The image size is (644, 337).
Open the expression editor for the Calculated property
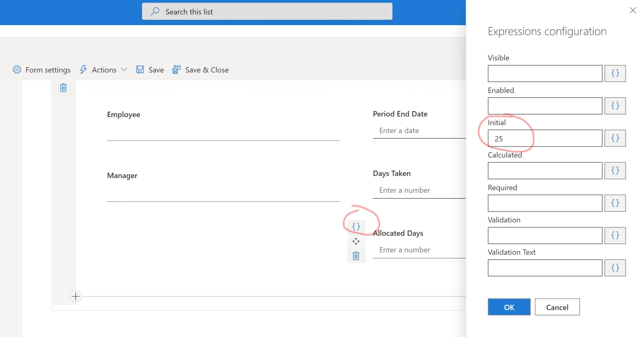coord(615,171)
